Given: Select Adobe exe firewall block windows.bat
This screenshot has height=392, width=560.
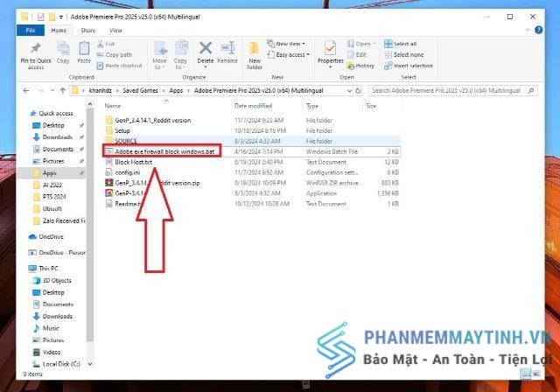Looking at the screenshot, I should (x=164, y=151).
